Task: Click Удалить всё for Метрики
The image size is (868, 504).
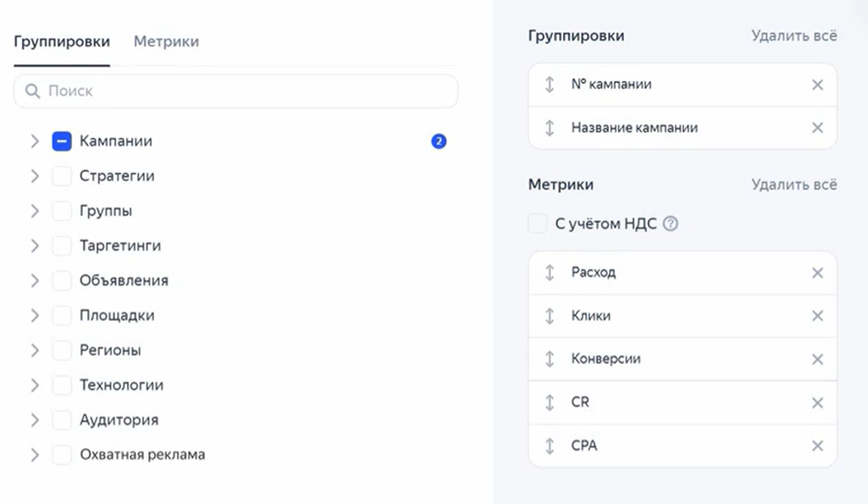Action: [793, 184]
